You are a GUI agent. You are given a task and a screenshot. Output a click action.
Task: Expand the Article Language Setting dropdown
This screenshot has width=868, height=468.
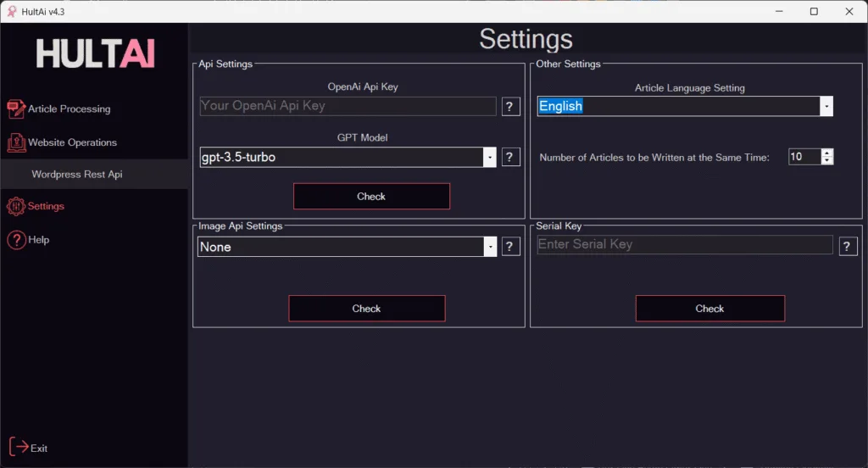pyautogui.click(x=826, y=106)
